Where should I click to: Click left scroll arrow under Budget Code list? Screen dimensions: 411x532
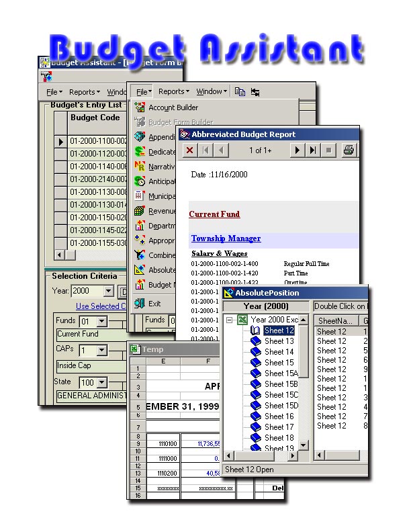click(59, 255)
